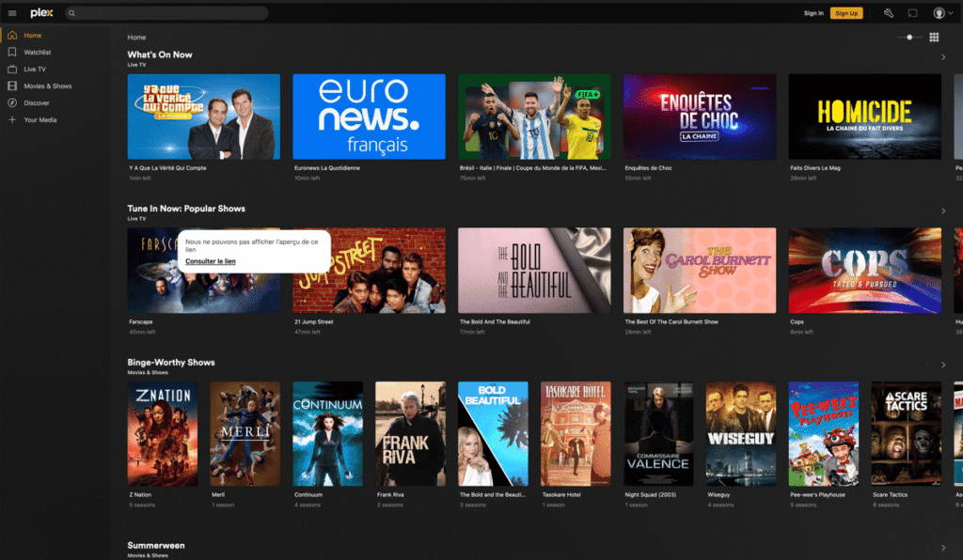
Task: Click the Home house icon in sidebar
Action: click(x=12, y=36)
